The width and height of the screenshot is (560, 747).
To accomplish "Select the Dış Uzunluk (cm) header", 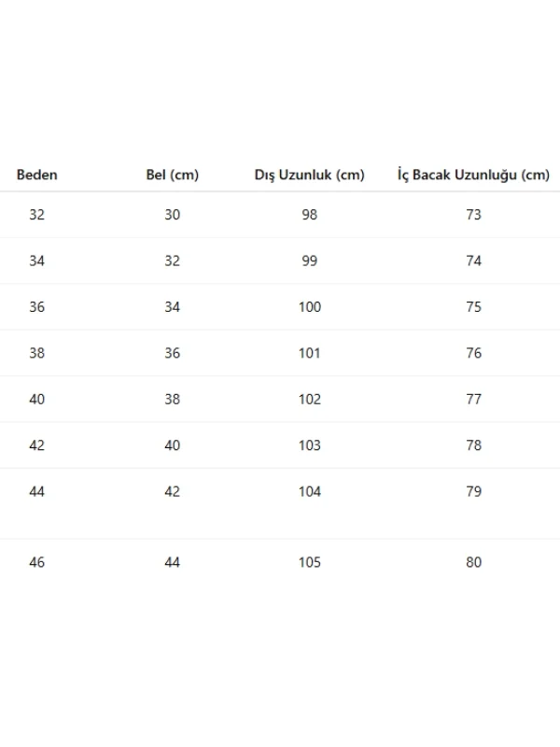I will [309, 175].
